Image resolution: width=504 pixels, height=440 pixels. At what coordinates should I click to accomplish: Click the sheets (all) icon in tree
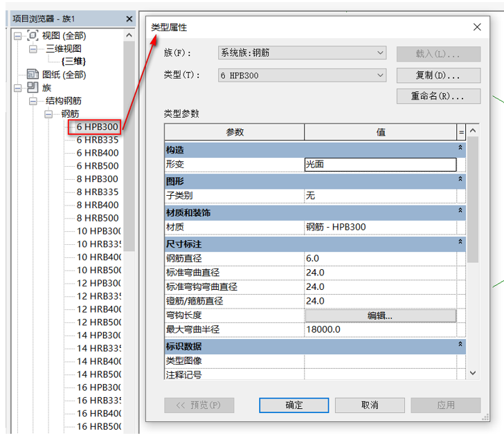(33, 75)
